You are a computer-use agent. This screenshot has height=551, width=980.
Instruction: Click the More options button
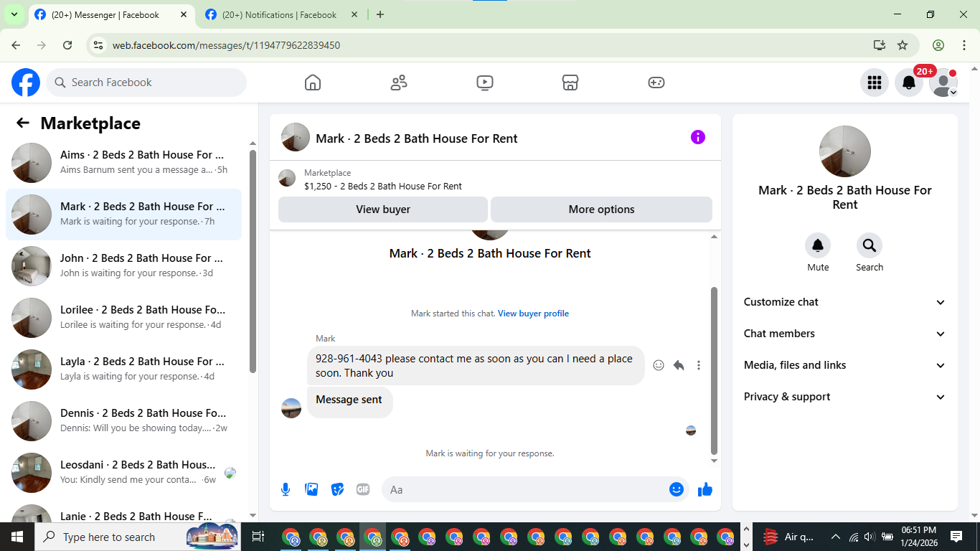coord(601,209)
